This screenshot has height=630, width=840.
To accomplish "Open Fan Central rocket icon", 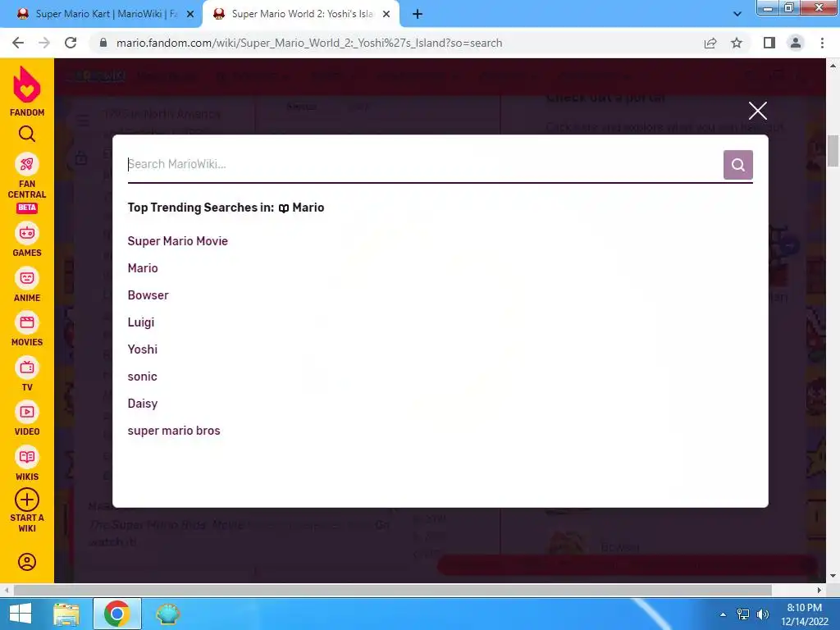I will [27, 164].
